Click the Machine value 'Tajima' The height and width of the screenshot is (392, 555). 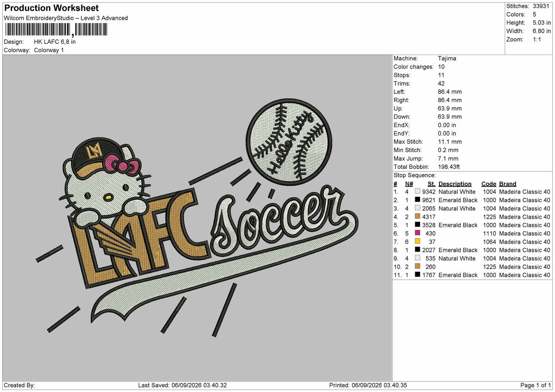coord(447,59)
